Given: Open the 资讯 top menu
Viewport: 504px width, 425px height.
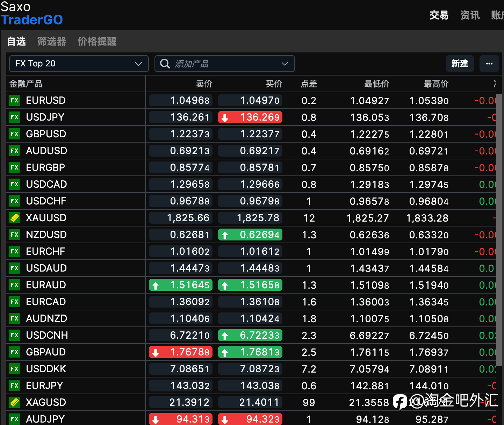Looking at the screenshot, I should click(470, 15).
